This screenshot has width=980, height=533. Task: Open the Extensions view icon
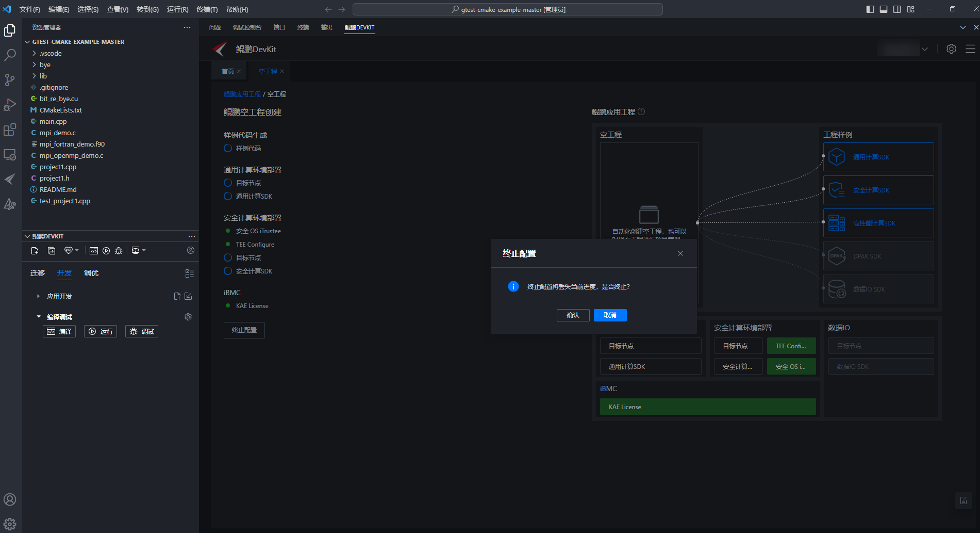pyautogui.click(x=10, y=130)
